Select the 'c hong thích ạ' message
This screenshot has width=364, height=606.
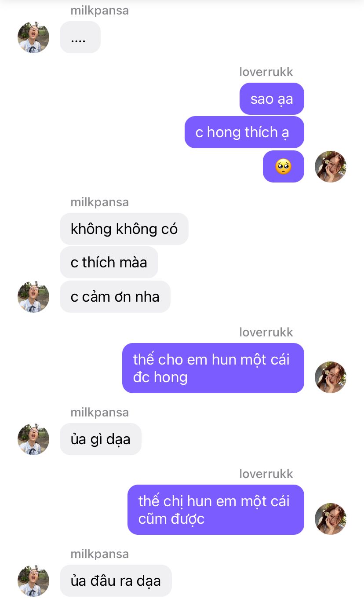pos(244,132)
